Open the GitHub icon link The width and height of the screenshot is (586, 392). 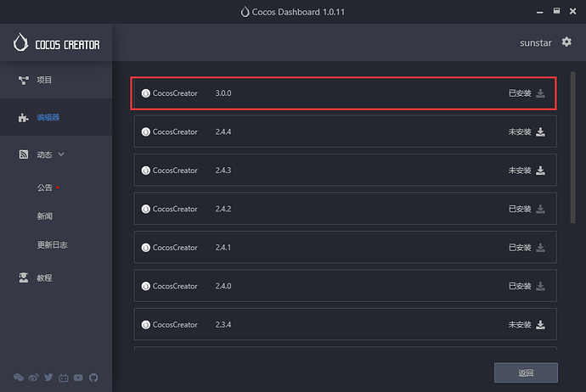pos(93,378)
